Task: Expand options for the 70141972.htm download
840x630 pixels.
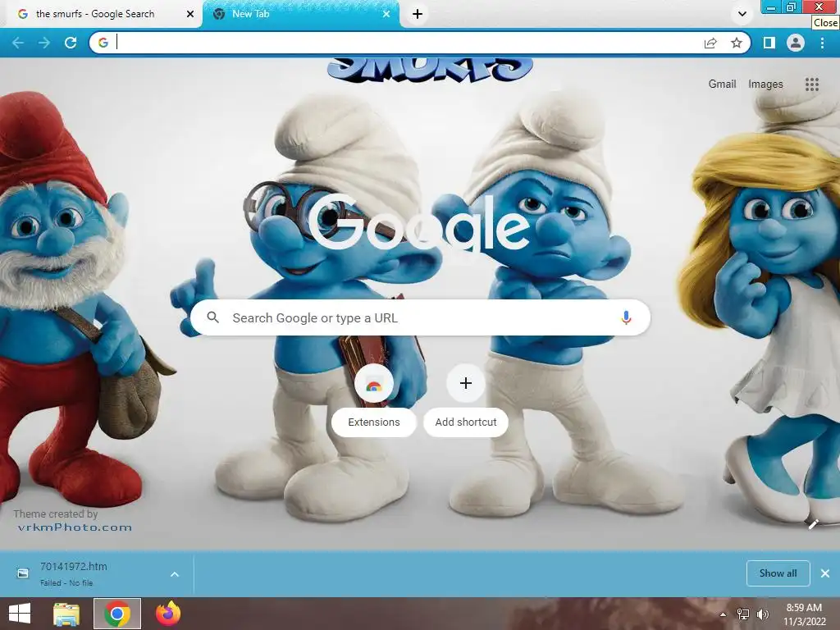Action: pyautogui.click(x=175, y=574)
